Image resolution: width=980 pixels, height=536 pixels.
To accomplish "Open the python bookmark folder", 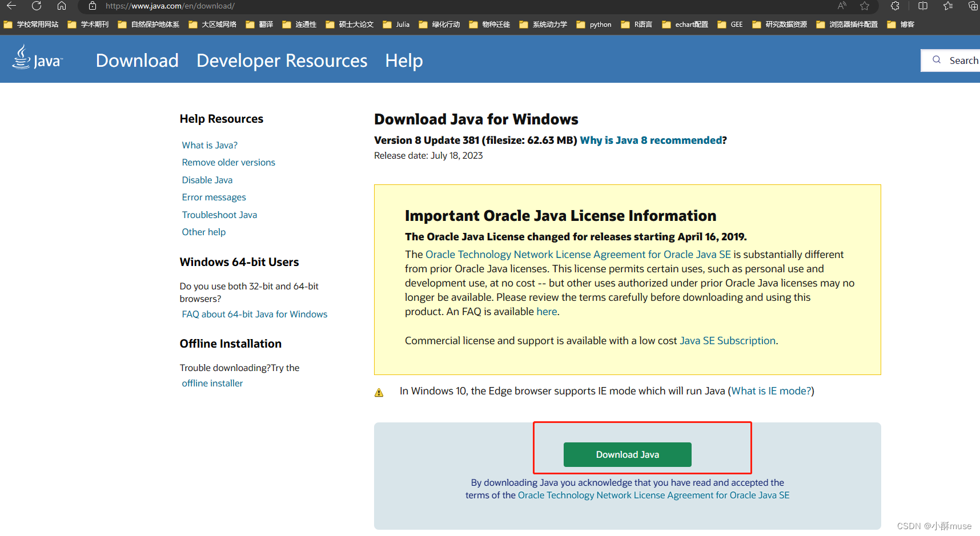I will click(x=594, y=25).
